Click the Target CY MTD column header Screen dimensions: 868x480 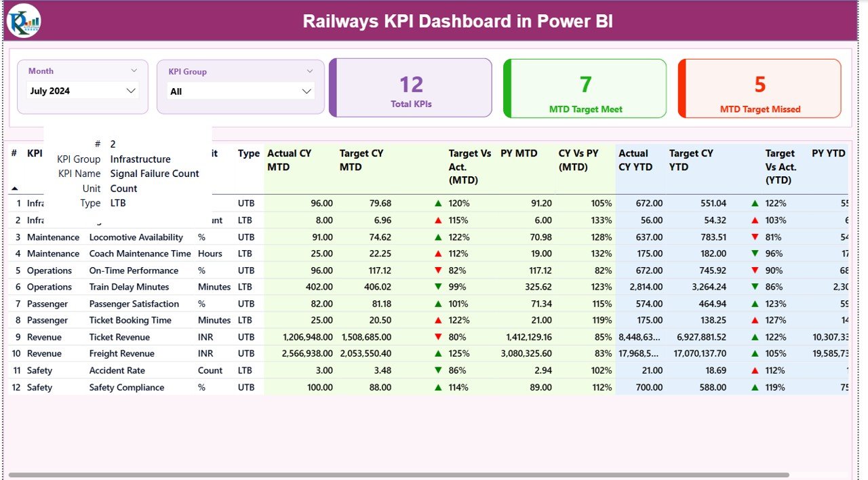point(361,160)
